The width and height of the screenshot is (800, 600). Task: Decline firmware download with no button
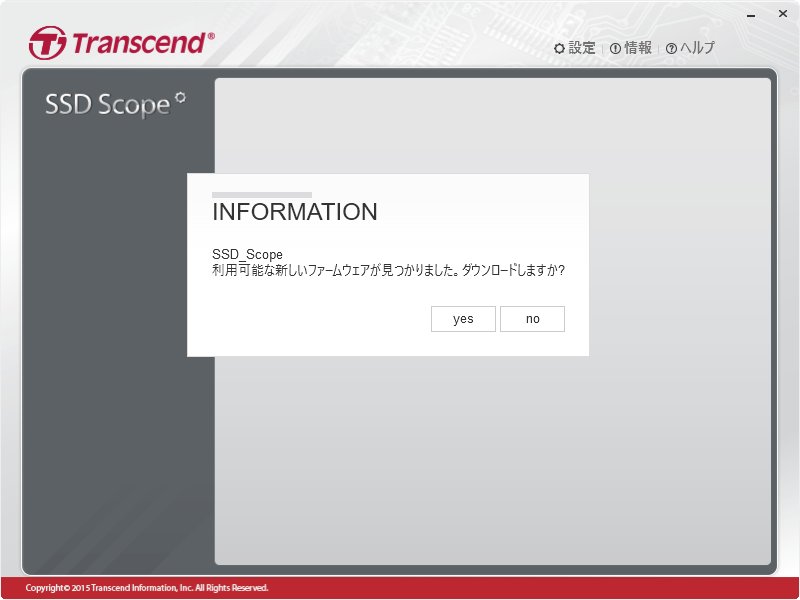point(532,319)
